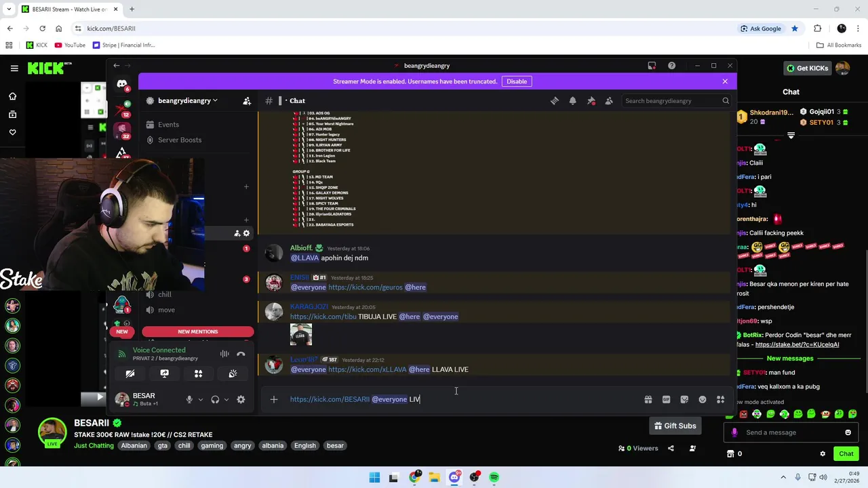This screenshot has width=868, height=488.
Task: Open Kick chat settings gear icon
Action: point(823,454)
